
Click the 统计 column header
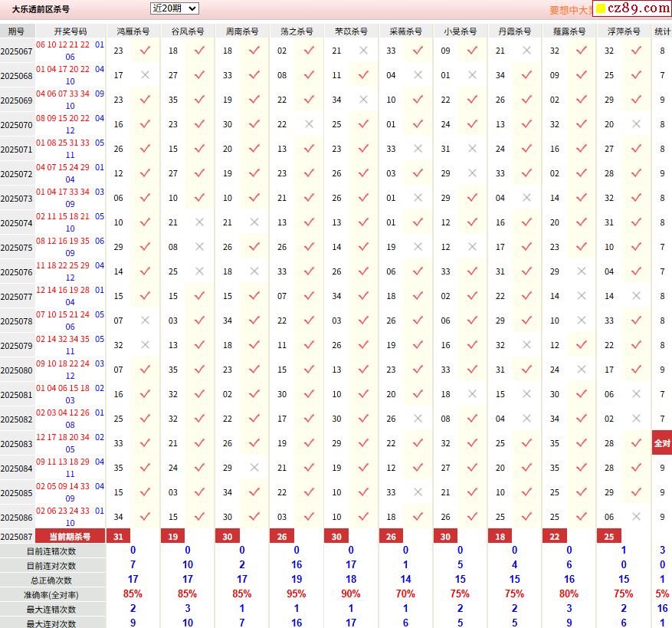coord(662,31)
